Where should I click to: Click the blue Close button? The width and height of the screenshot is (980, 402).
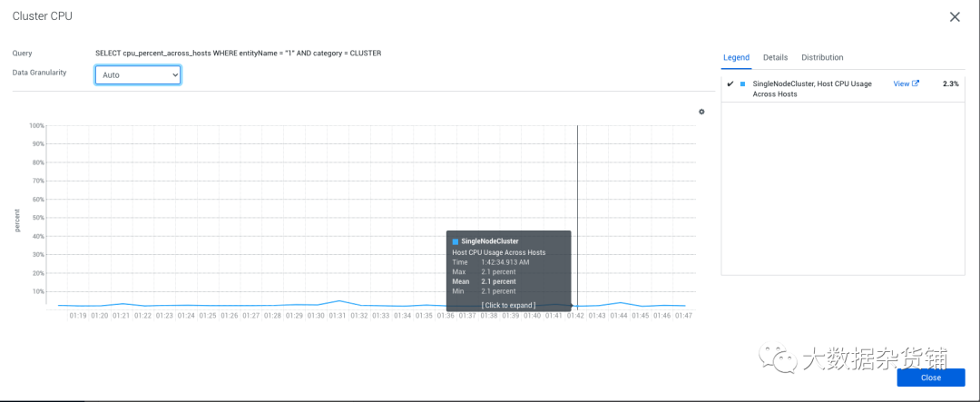pyautogui.click(x=931, y=377)
